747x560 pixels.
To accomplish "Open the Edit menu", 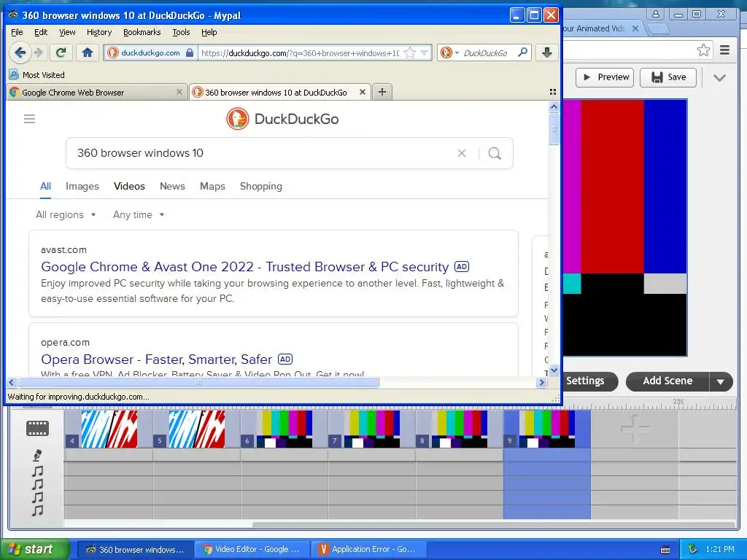I will coord(41,32).
